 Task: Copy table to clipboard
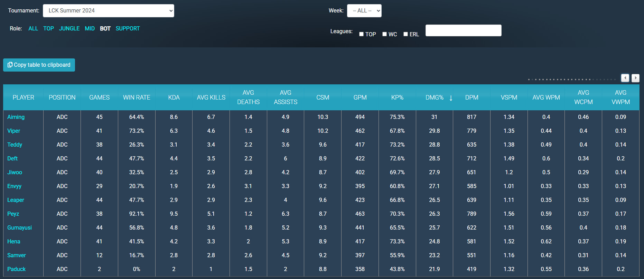39,65
